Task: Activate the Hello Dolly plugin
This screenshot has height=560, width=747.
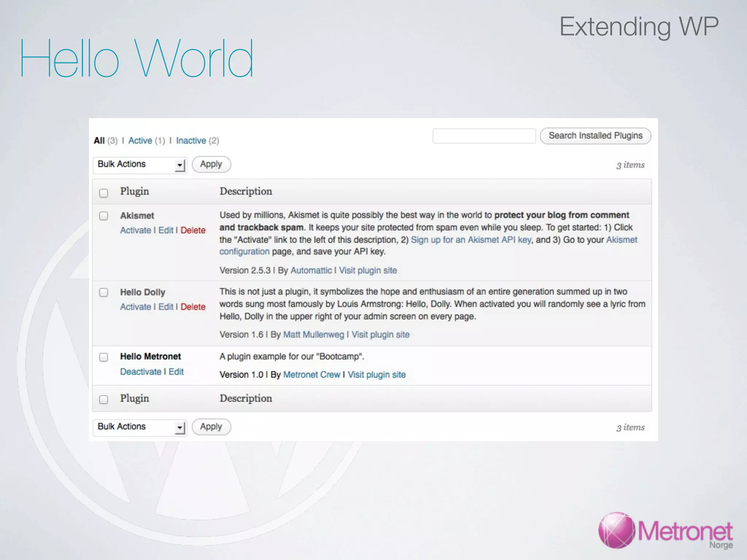Action: [136, 307]
